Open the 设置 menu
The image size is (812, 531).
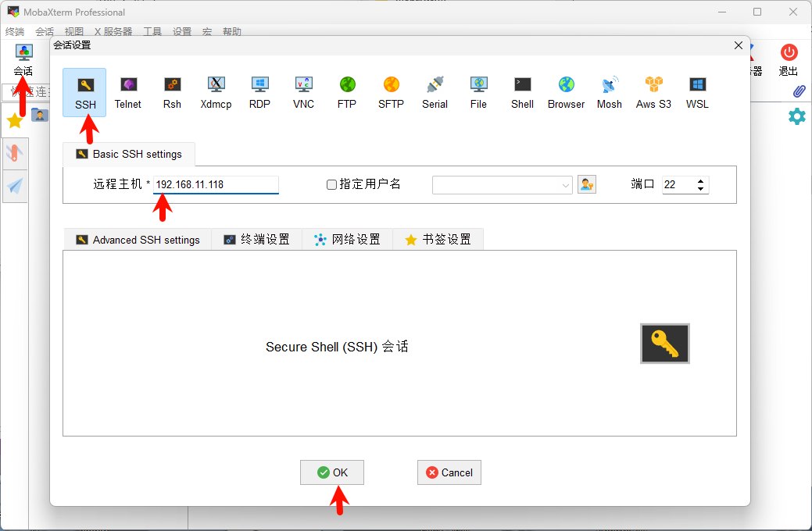(182, 31)
